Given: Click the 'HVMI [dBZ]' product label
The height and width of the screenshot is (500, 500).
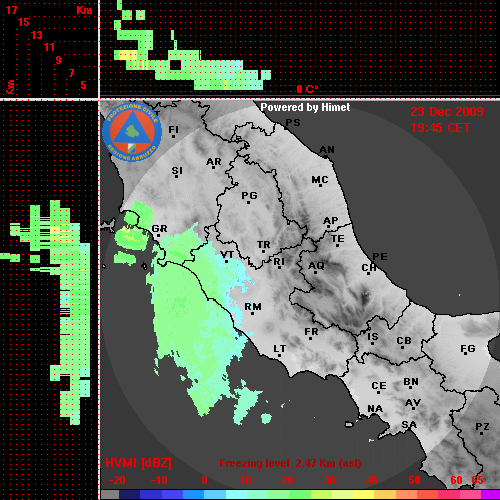Looking at the screenshot, I should point(138,463).
